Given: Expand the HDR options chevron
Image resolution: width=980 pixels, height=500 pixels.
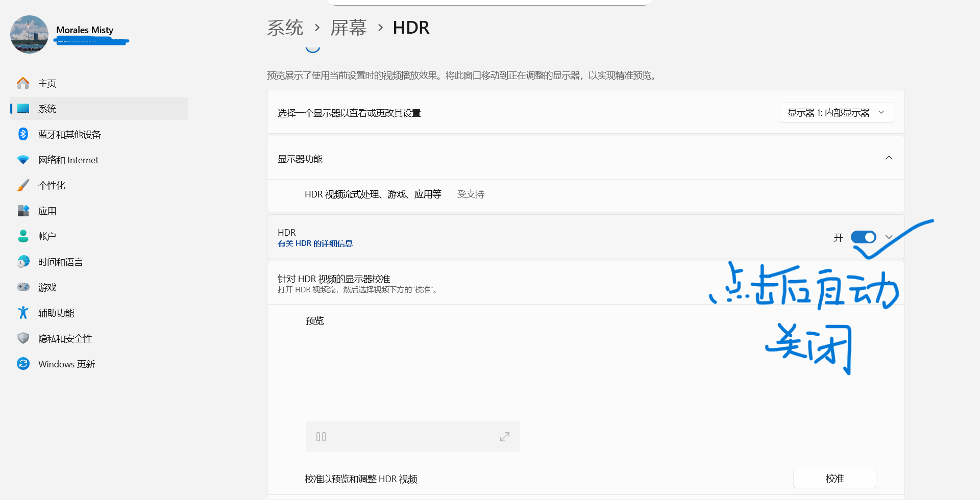Looking at the screenshot, I should coord(889,237).
